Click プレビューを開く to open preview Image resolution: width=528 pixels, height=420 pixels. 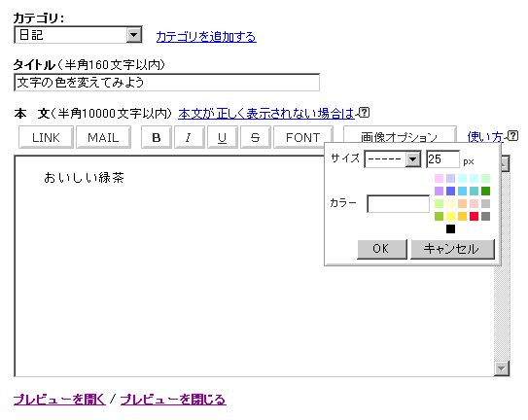(x=59, y=400)
